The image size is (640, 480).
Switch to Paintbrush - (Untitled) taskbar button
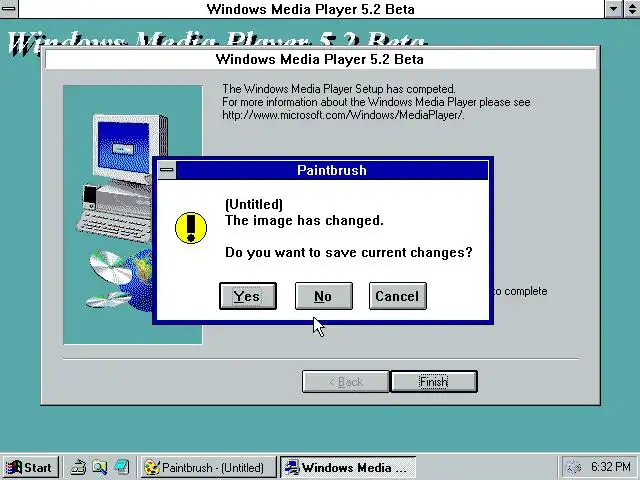pos(209,467)
